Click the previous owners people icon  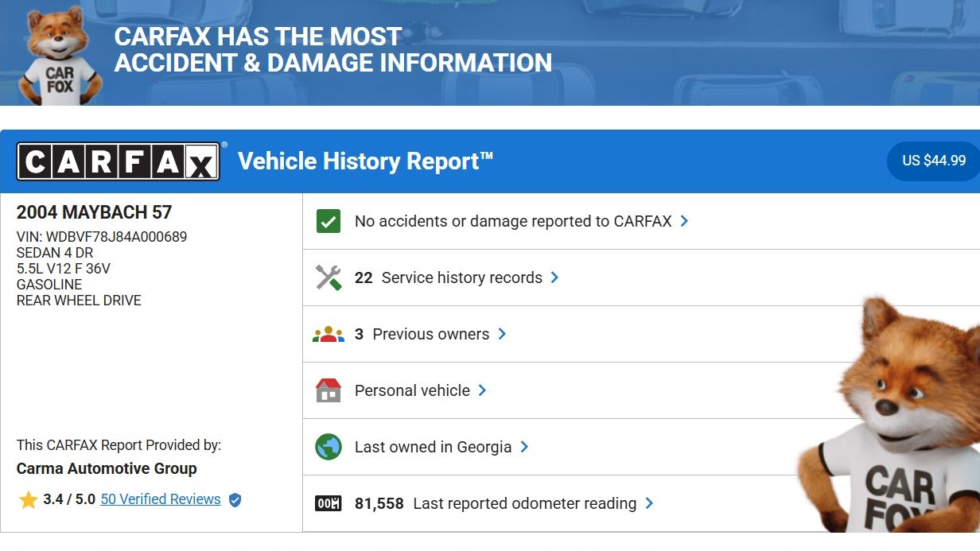[x=328, y=334]
